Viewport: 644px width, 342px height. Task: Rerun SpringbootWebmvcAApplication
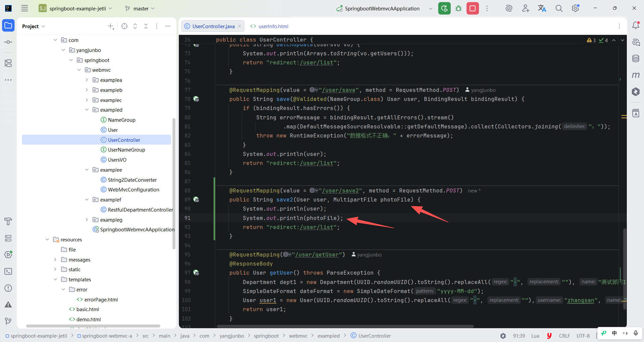pyautogui.click(x=444, y=8)
